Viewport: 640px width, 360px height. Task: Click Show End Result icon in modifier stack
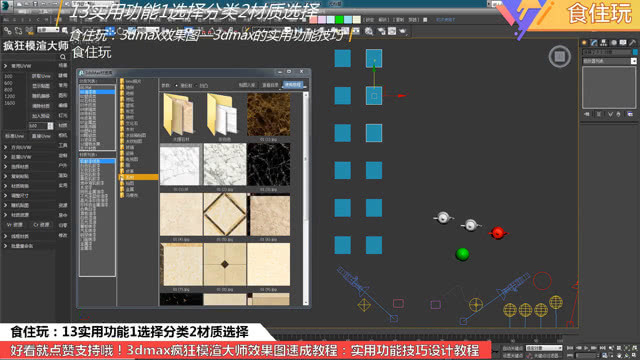point(599,114)
